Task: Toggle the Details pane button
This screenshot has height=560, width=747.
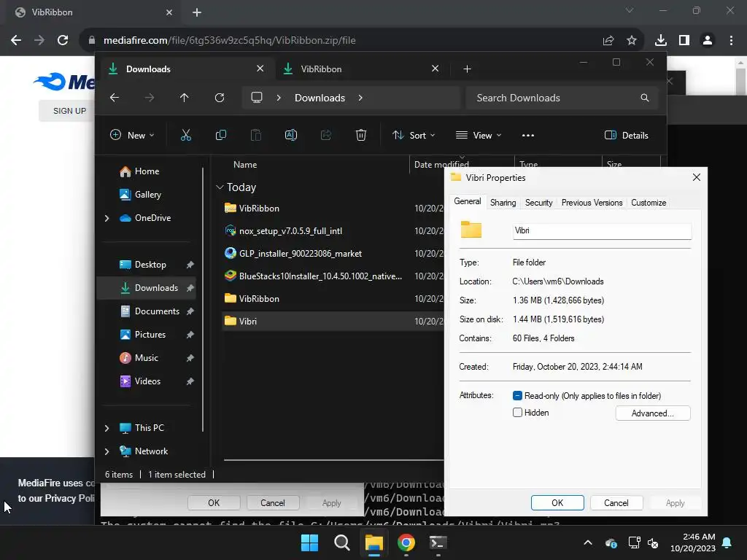Action: 626,135
